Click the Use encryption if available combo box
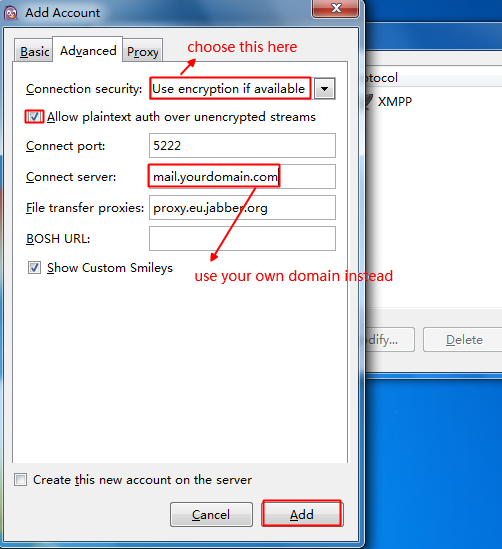502x549 pixels. [242, 89]
